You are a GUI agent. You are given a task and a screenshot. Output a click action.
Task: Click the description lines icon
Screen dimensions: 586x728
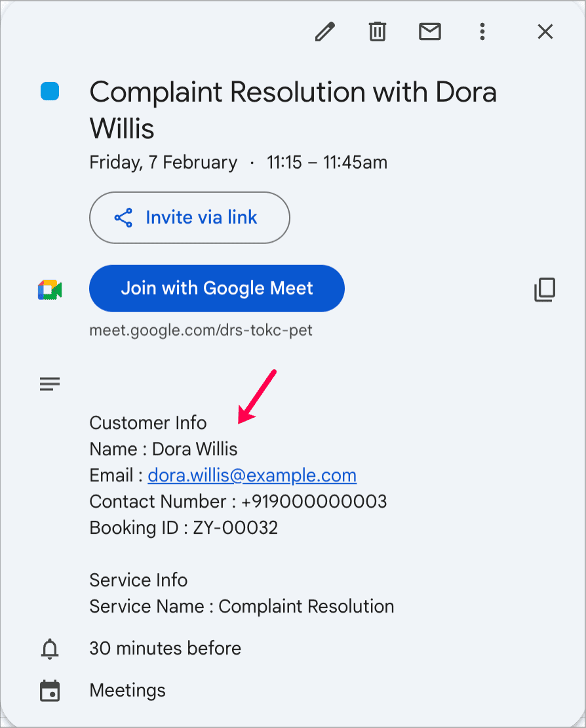tap(50, 384)
